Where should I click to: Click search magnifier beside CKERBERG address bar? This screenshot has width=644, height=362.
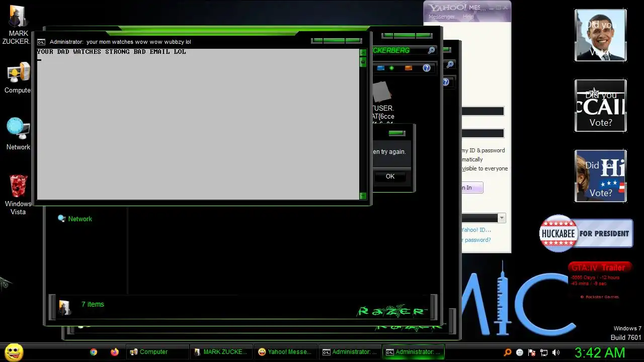431,50
